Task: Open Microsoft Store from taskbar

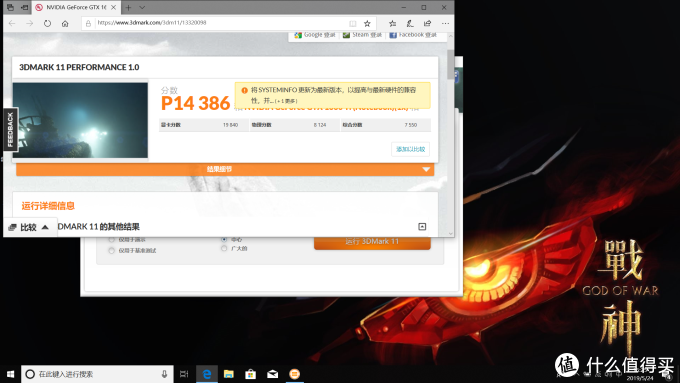Action: [251, 374]
